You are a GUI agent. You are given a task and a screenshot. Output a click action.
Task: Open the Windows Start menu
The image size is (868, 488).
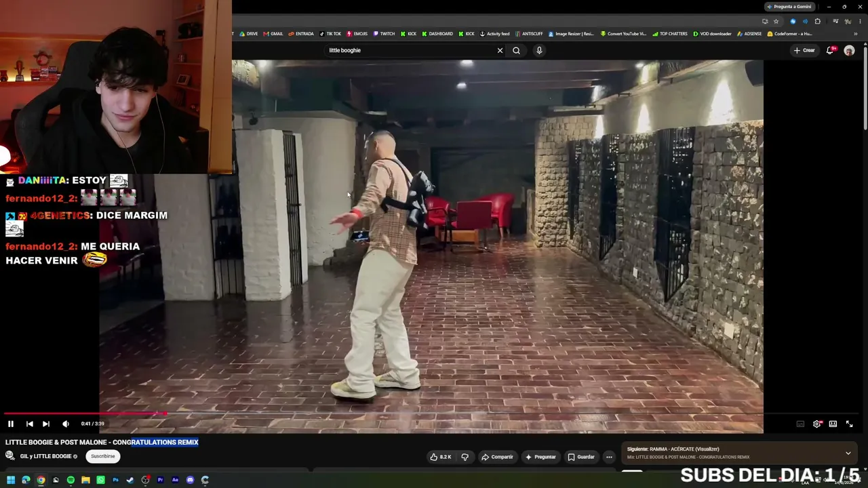coord(11,481)
